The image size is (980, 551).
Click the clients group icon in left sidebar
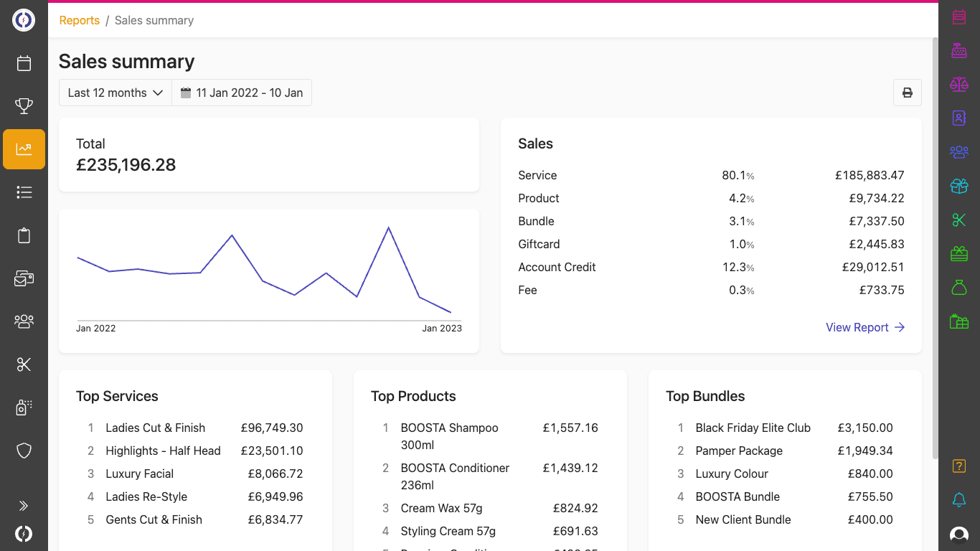coord(24,321)
